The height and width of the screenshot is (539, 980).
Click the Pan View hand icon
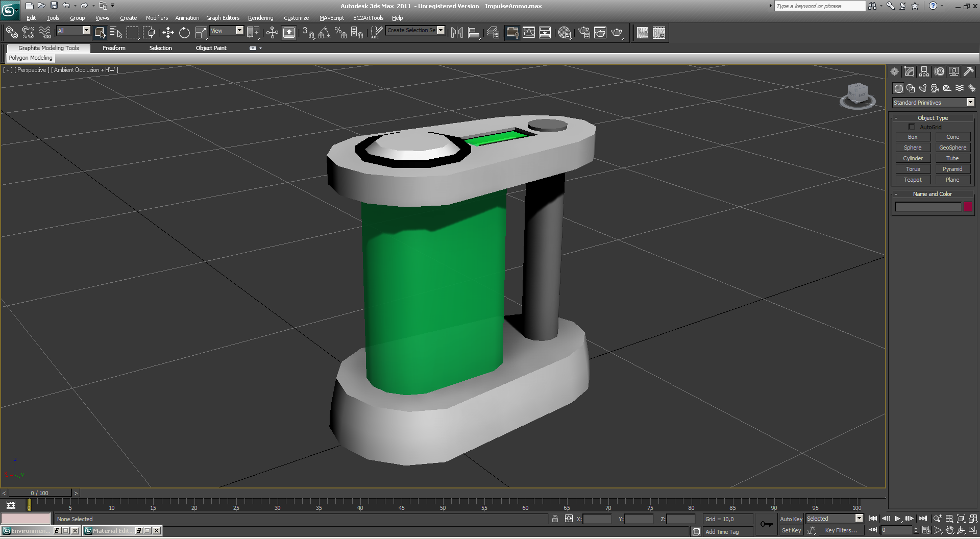click(x=949, y=530)
